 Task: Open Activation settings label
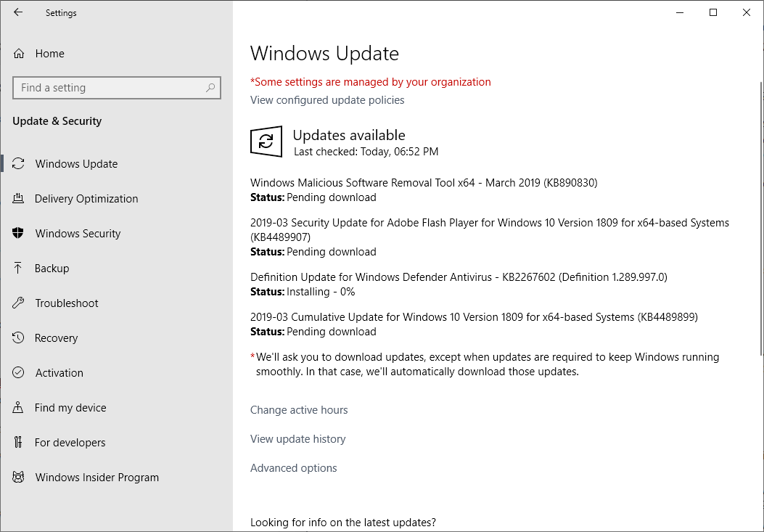(59, 373)
